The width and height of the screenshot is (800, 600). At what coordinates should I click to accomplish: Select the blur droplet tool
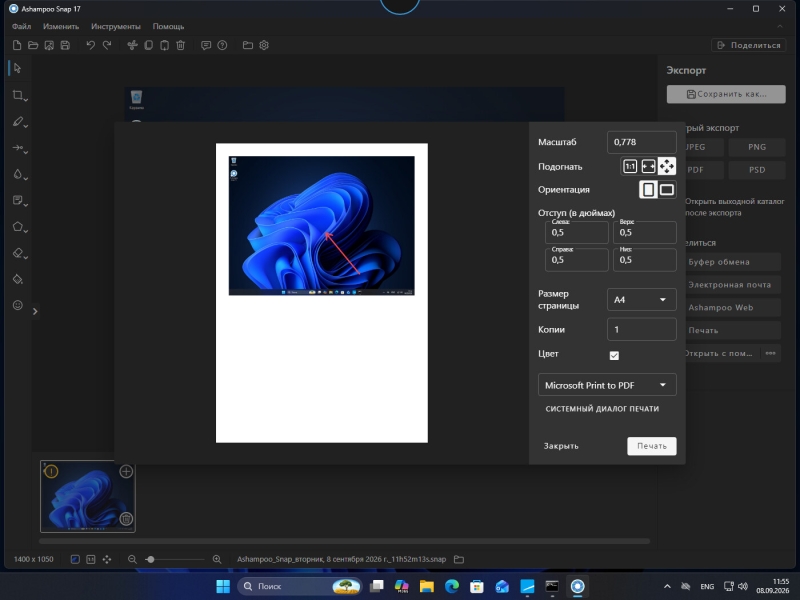(19, 174)
